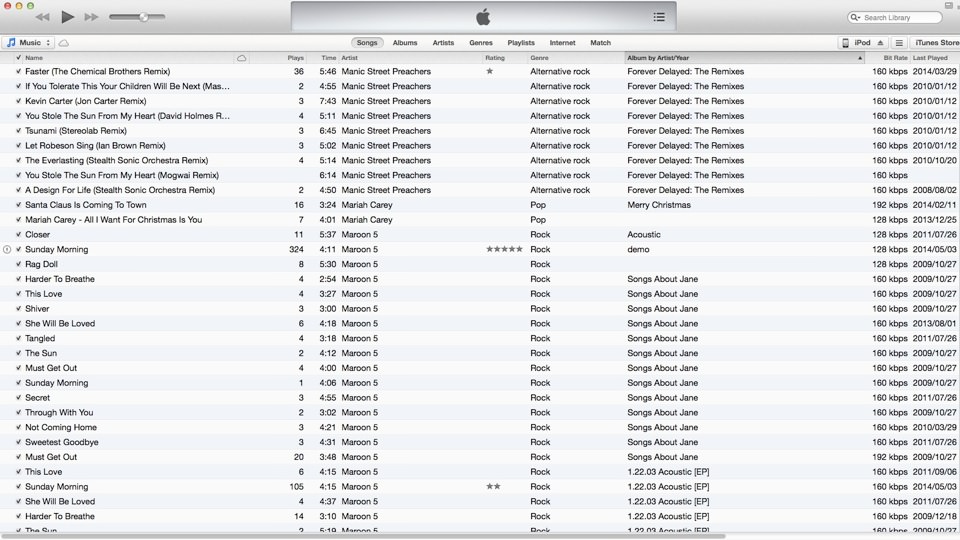The width and height of the screenshot is (960, 540).
Task: Click play count 324
Action: tap(296, 250)
